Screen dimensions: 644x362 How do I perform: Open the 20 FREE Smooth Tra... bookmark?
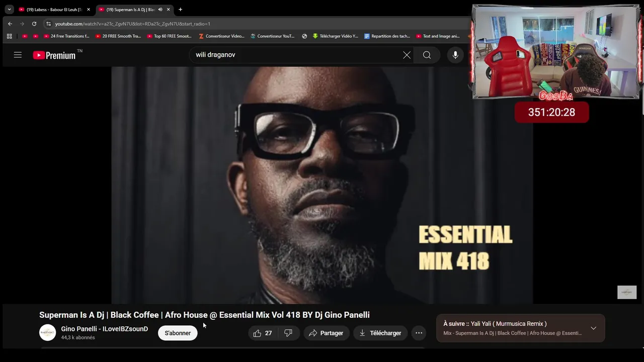coord(118,36)
